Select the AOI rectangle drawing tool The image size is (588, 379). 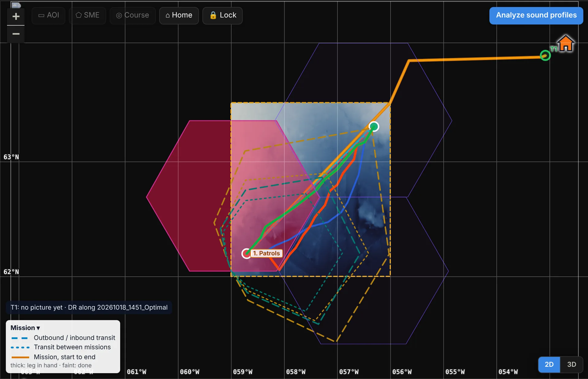48,15
